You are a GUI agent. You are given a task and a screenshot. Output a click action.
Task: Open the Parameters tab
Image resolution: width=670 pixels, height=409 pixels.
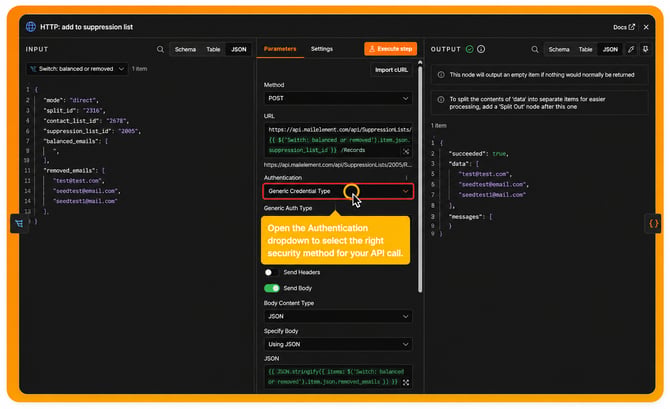(280, 49)
